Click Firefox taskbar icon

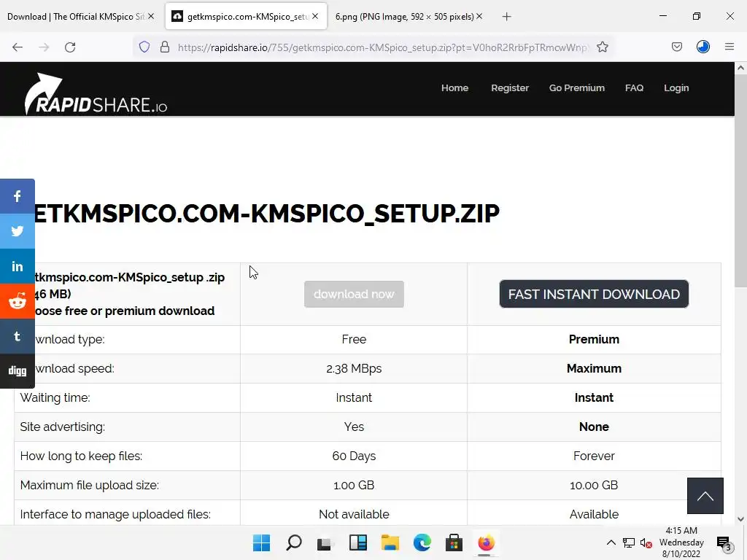tap(486, 542)
